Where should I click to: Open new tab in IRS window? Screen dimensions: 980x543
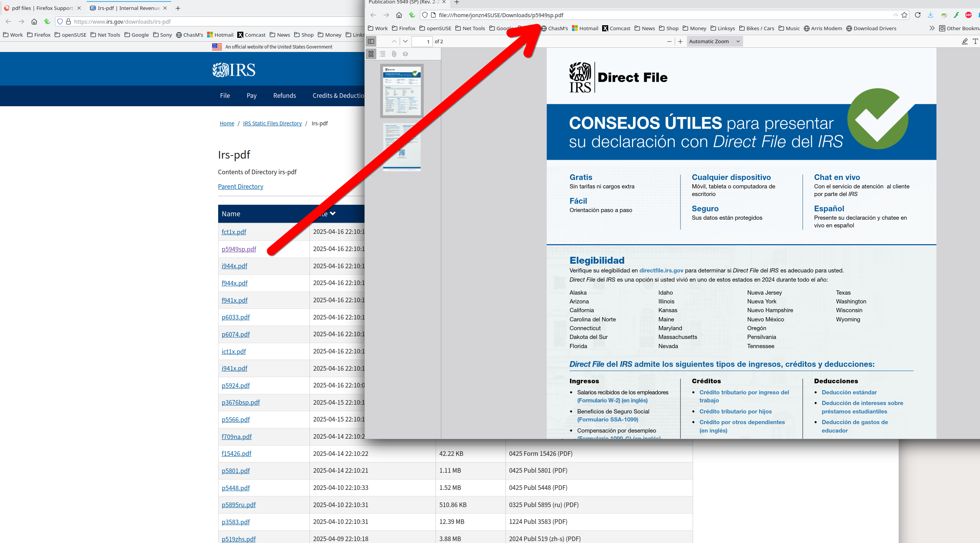(x=178, y=8)
